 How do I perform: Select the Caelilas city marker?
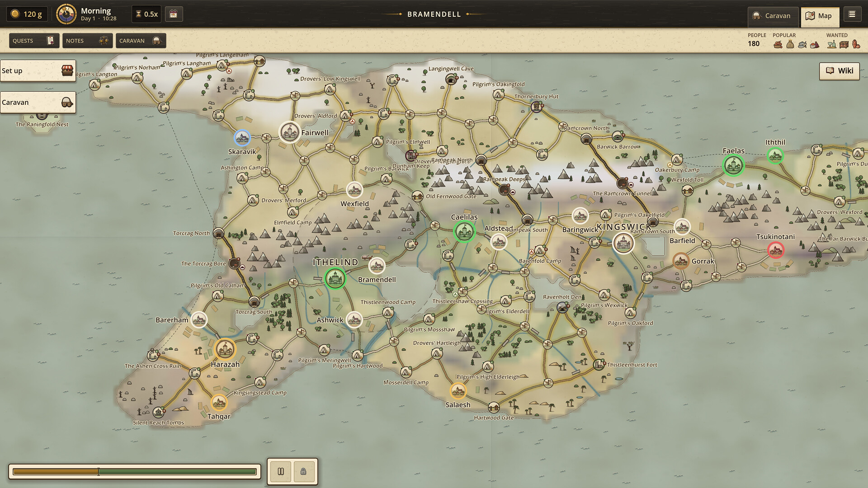pyautogui.click(x=464, y=232)
